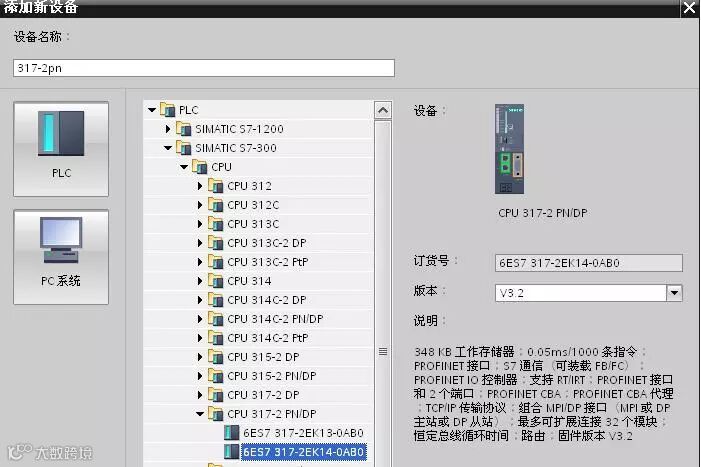This screenshot has height=467, width=701.
Task: Expand the CPU 315-2 DP node arrow
Action: (200, 357)
